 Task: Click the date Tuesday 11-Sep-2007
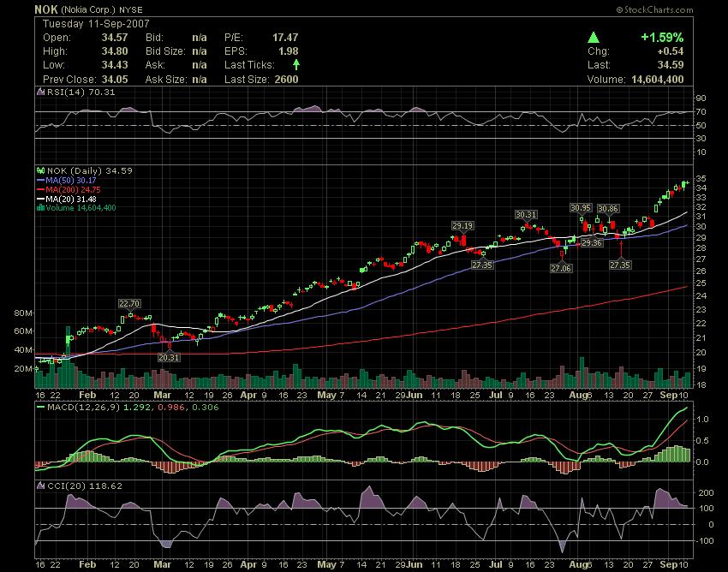click(x=96, y=24)
